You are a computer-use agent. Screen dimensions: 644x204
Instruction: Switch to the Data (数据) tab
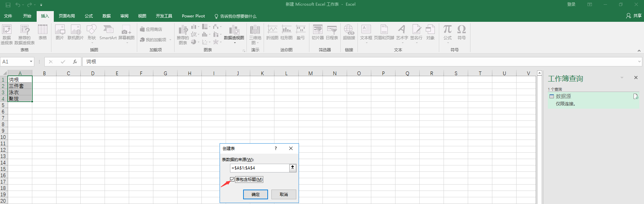click(x=107, y=16)
